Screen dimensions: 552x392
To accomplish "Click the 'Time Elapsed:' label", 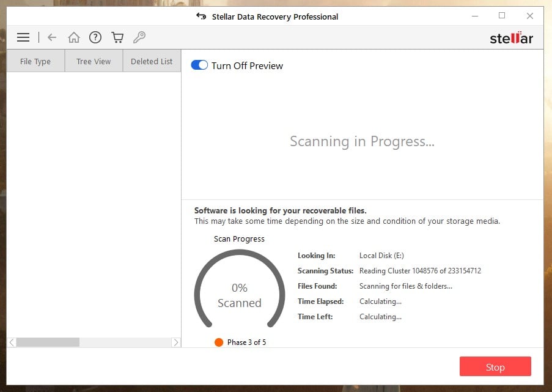I will [320, 301].
